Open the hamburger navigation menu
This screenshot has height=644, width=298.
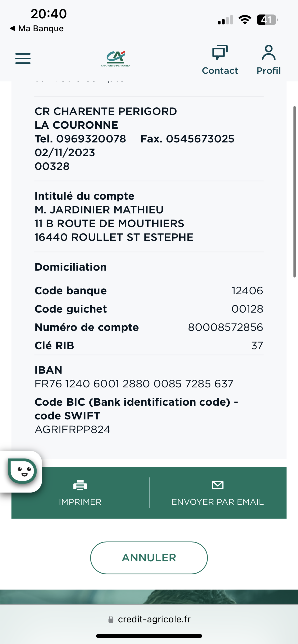pos(23,58)
